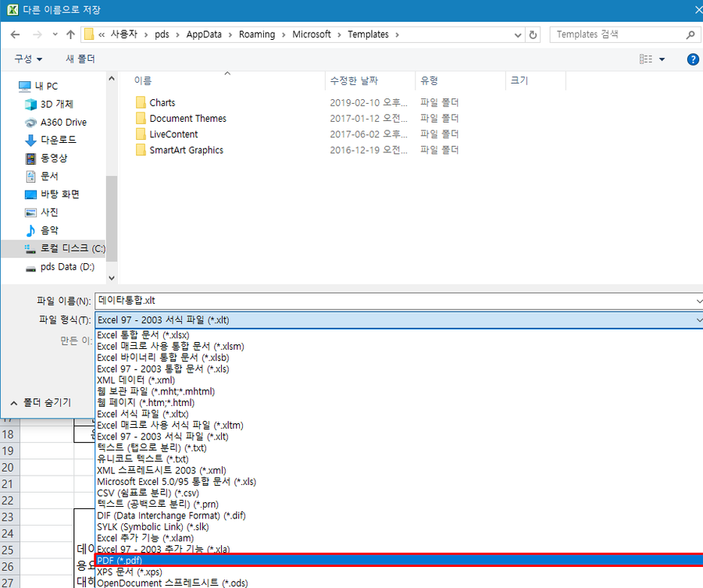This screenshot has height=588, width=703.
Task: Select the SmartArt Graphics folder
Action: pos(180,150)
